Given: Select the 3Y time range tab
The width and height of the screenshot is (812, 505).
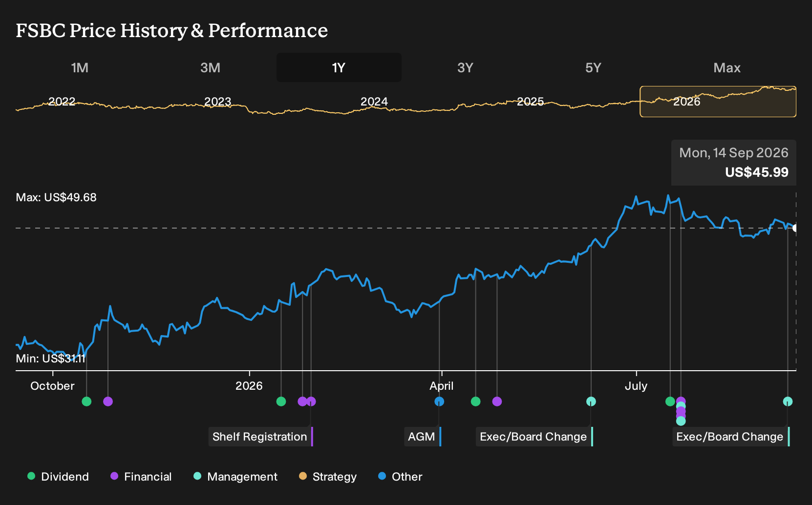Looking at the screenshot, I should (465, 67).
